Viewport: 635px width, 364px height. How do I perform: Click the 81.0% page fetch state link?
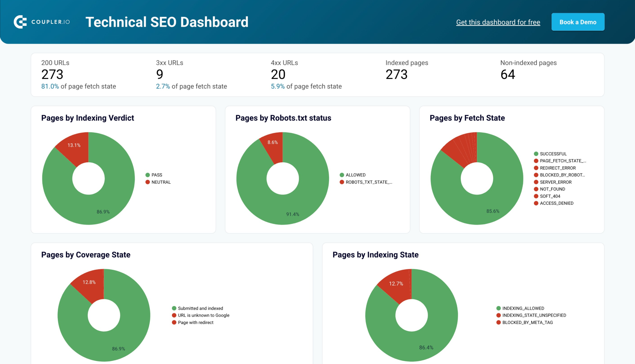tap(50, 86)
